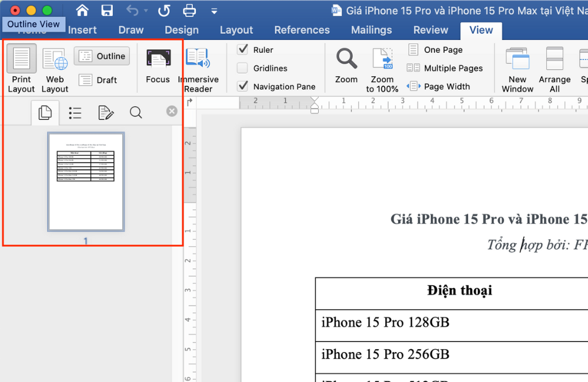Switch to the Draw tab
588x382 pixels.
pyautogui.click(x=131, y=30)
